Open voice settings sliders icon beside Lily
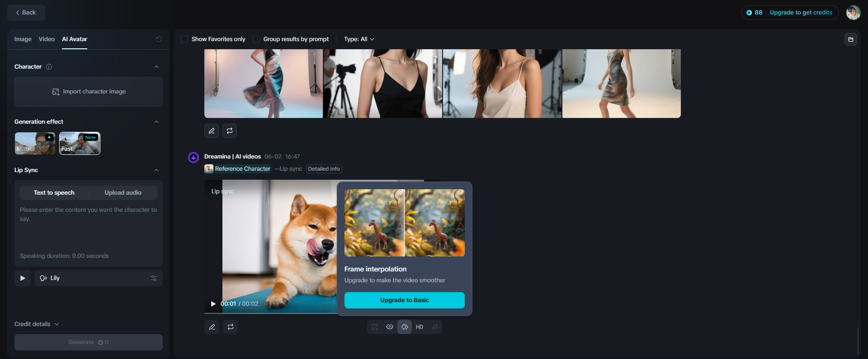 [154, 278]
